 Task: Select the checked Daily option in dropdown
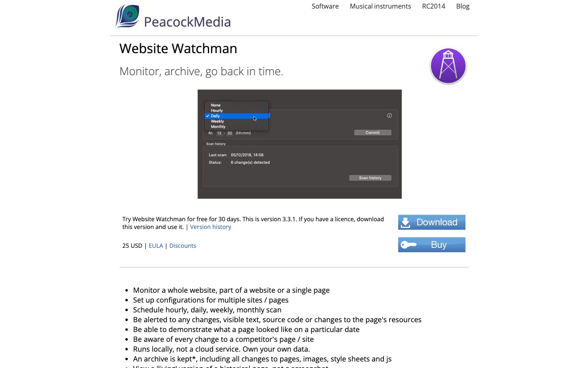[x=237, y=116]
